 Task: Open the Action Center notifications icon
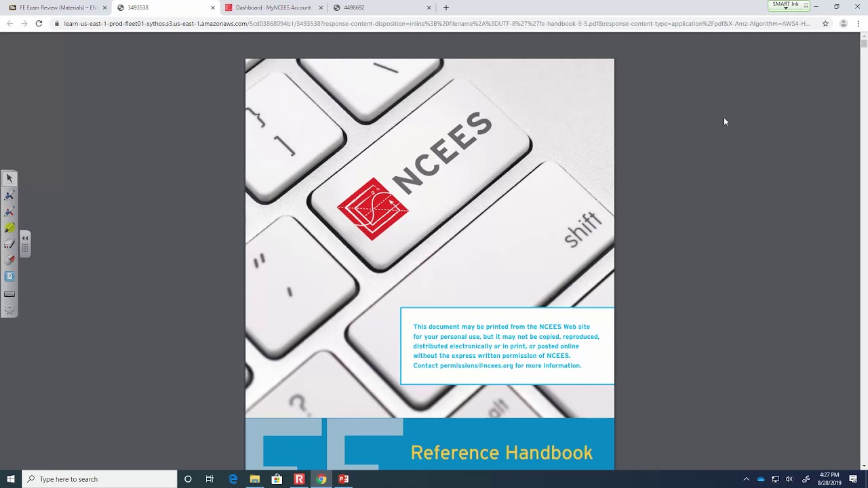854,479
